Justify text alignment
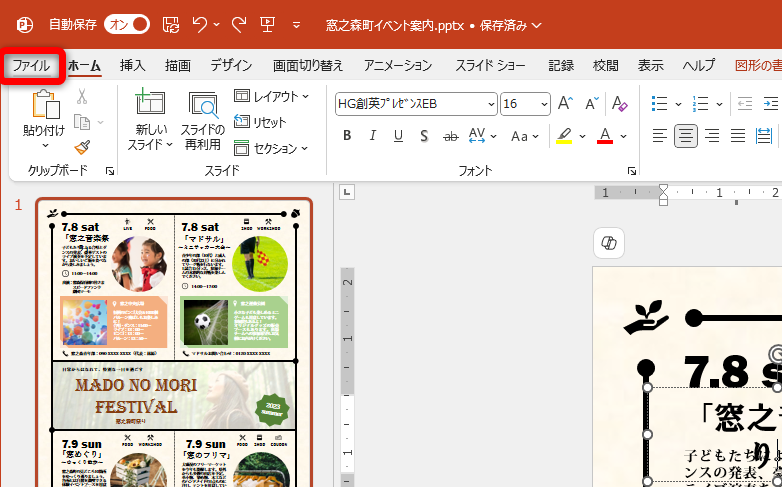The image size is (782, 487). click(738, 136)
